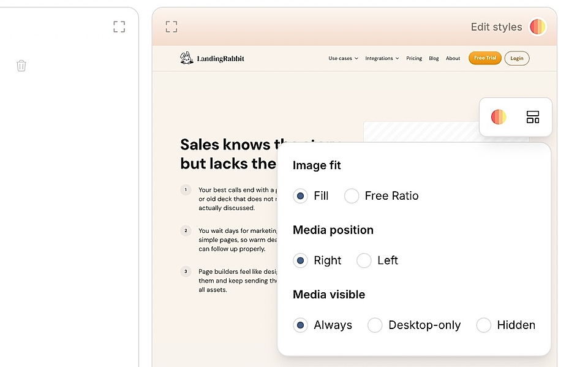
Task: Click the LandingRabbit rabbit logo
Action: (x=187, y=57)
